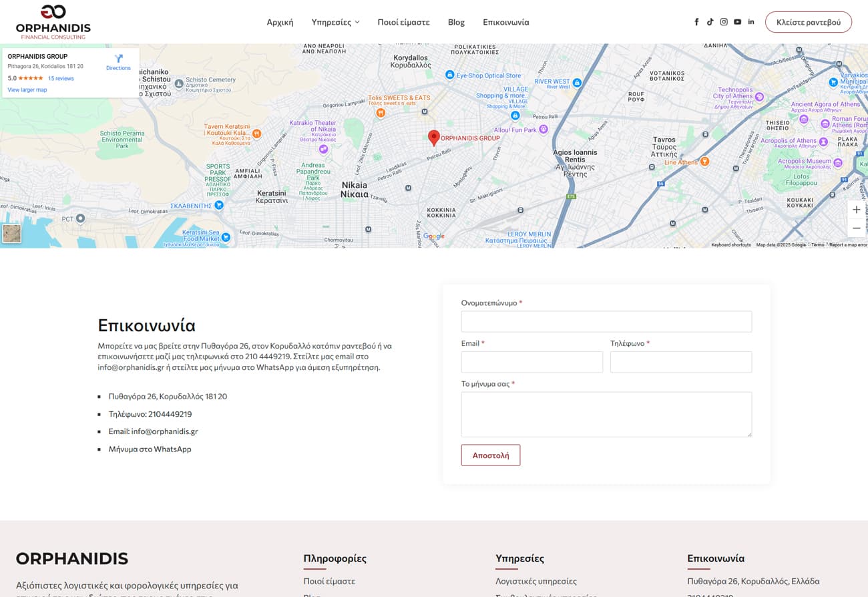Open the LinkedIn social icon
Screen dimensions: 868x597
(x=751, y=22)
